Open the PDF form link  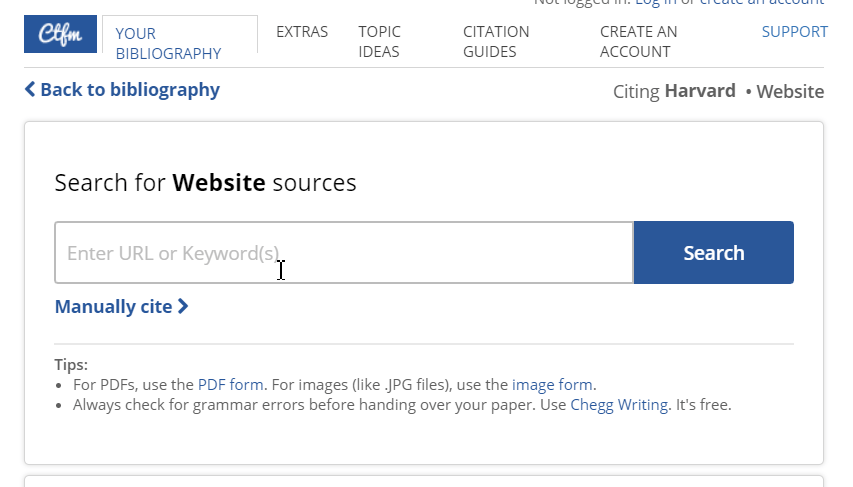(231, 385)
